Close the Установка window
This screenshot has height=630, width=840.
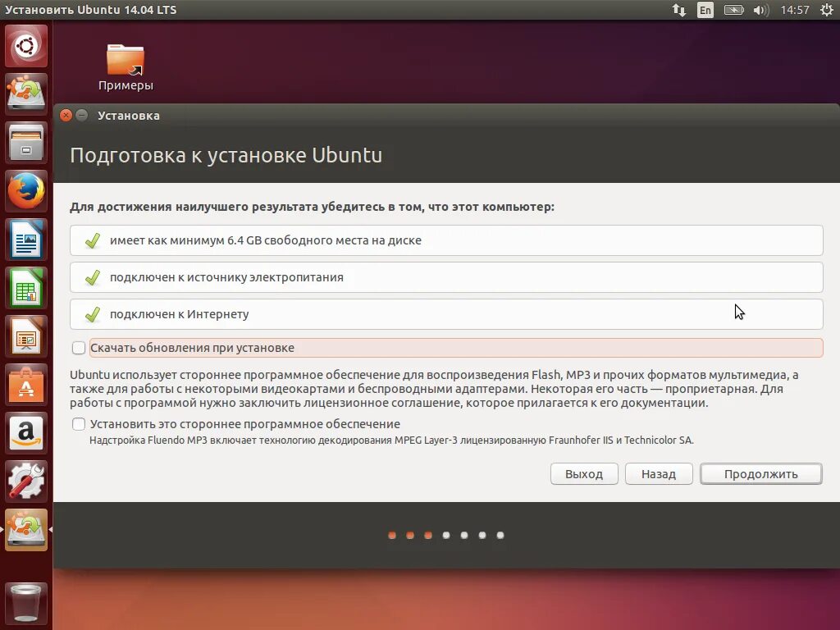click(66, 115)
